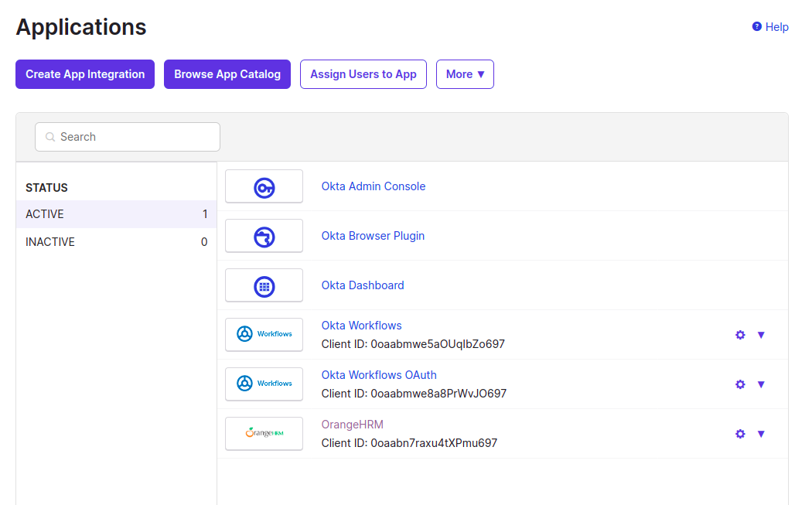This screenshot has width=812, height=505.
Task: Click Create App Integration button
Action: tap(85, 74)
